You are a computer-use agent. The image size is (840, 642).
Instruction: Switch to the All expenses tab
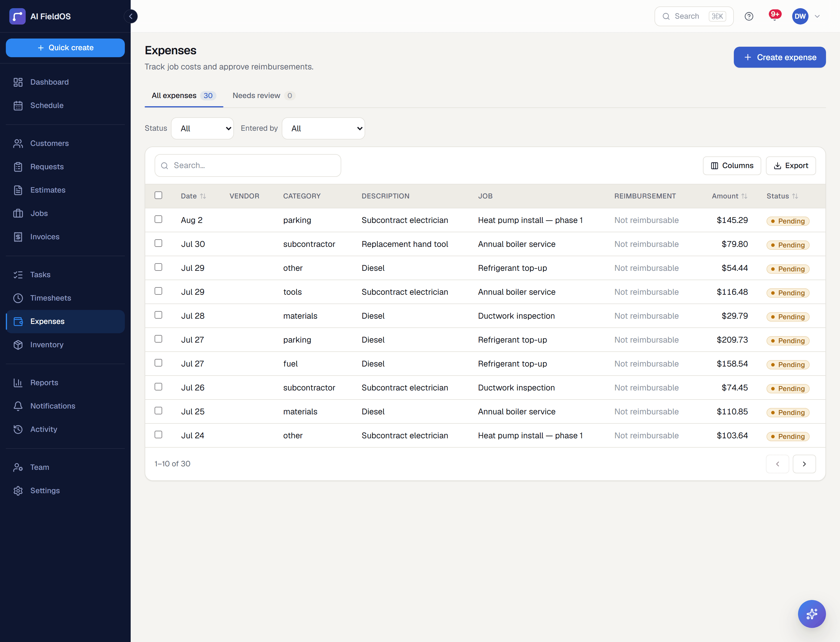point(184,95)
